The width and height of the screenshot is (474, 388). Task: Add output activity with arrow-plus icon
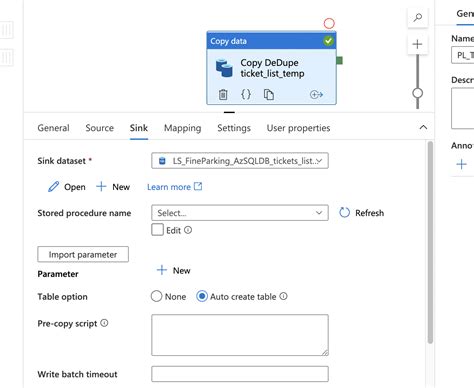pos(316,95)
